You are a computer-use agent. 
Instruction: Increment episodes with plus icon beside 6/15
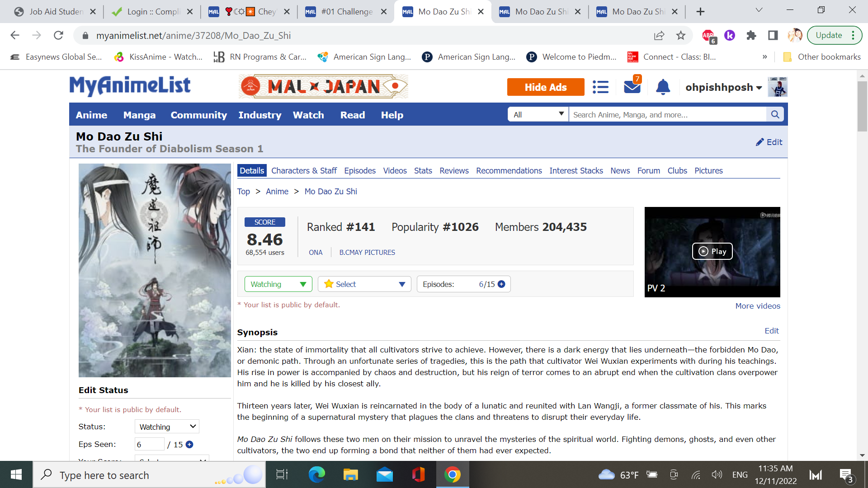point(501,284)
